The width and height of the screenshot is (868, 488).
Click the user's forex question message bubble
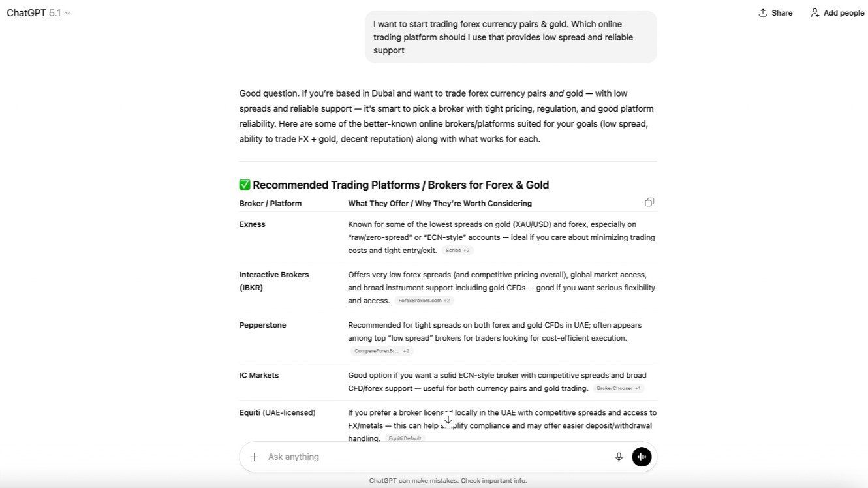click(510, 37)
